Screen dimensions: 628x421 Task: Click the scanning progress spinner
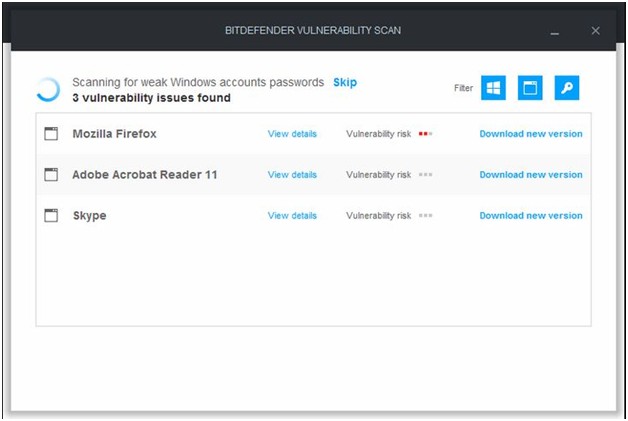point(48,89)
